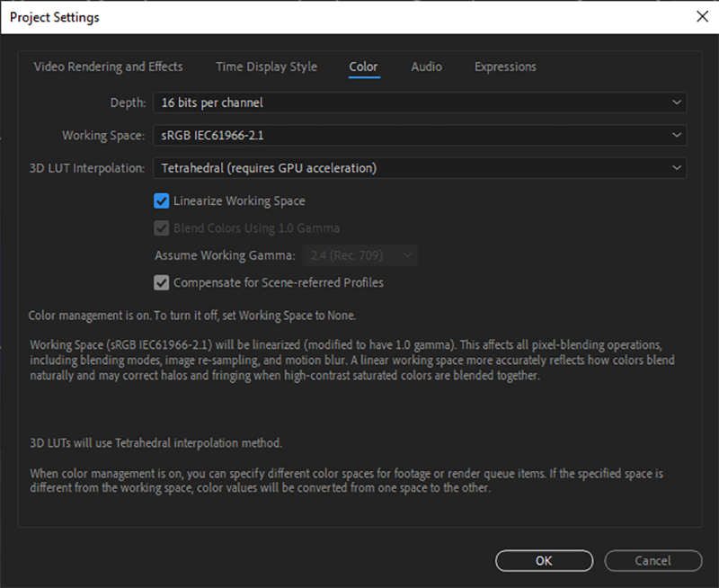Click the chevron arrow on Depth field
This screenshot has height=588, width=719.
[676, 102]
